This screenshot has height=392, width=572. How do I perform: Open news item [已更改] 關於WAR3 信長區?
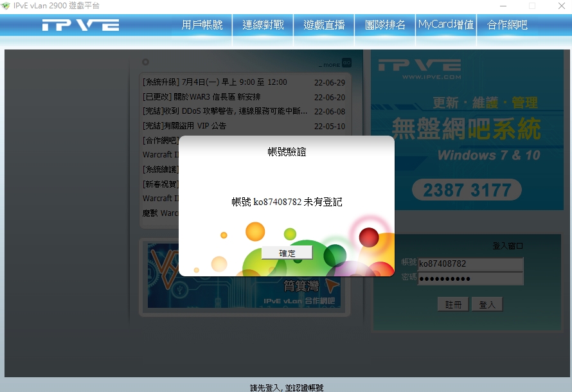(202, 97)
